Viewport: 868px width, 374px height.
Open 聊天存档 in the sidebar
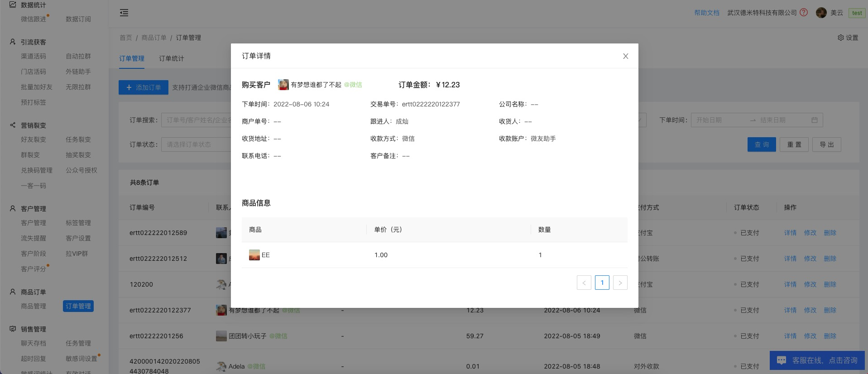pyautogui.click(x=34, y=343)
